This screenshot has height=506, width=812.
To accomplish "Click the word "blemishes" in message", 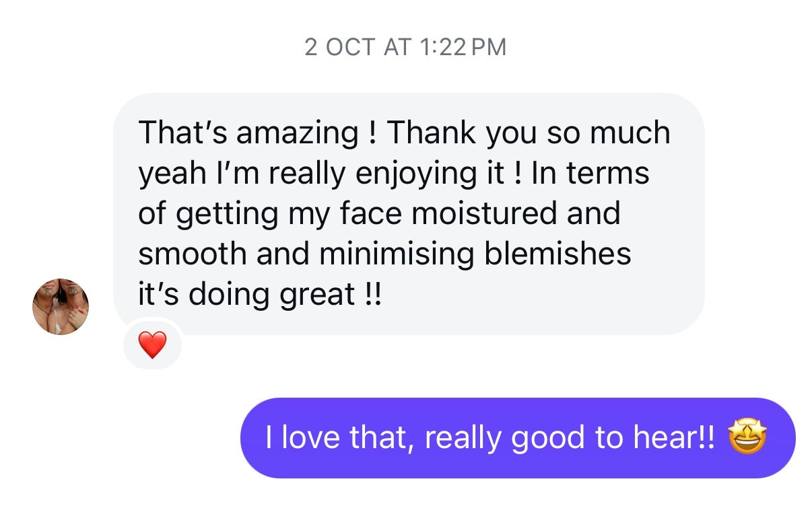I will (x=557, y=254).
